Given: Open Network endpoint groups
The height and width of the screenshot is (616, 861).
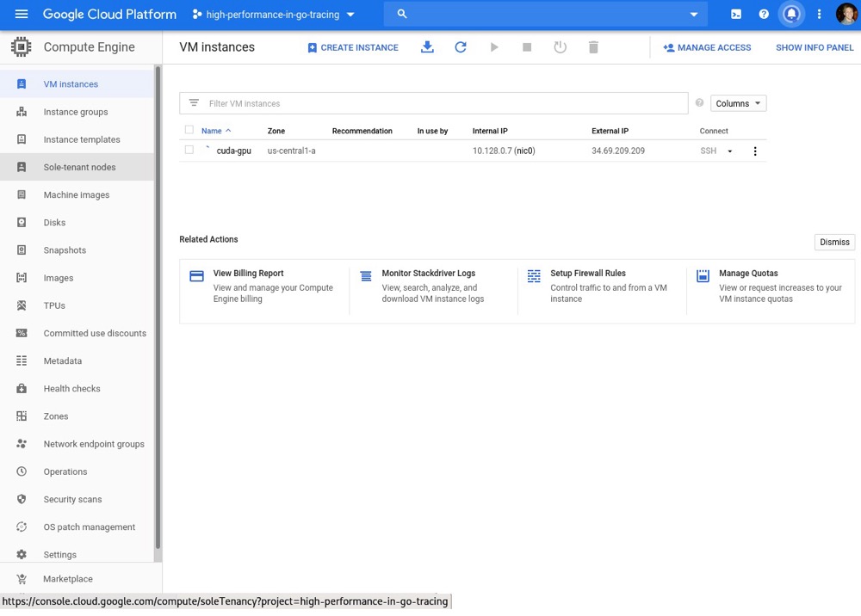Looking at the screenshot, I should 77,444.
